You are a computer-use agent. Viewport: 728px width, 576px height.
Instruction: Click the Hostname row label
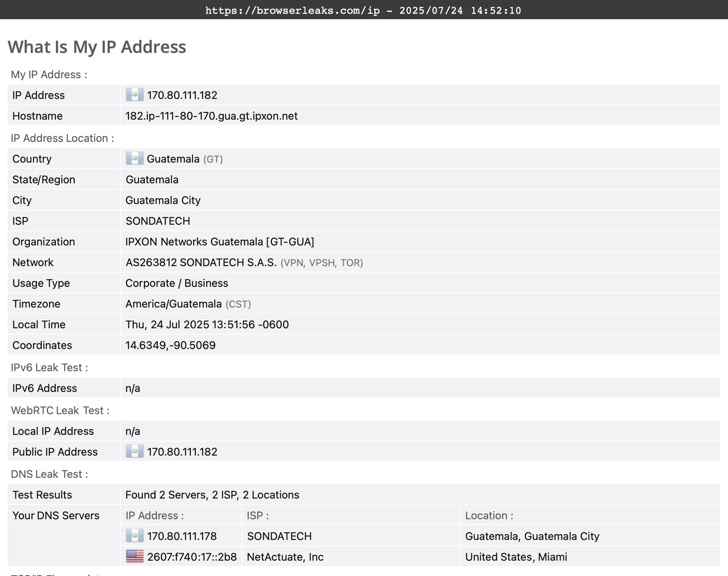[x=38, y=116]
